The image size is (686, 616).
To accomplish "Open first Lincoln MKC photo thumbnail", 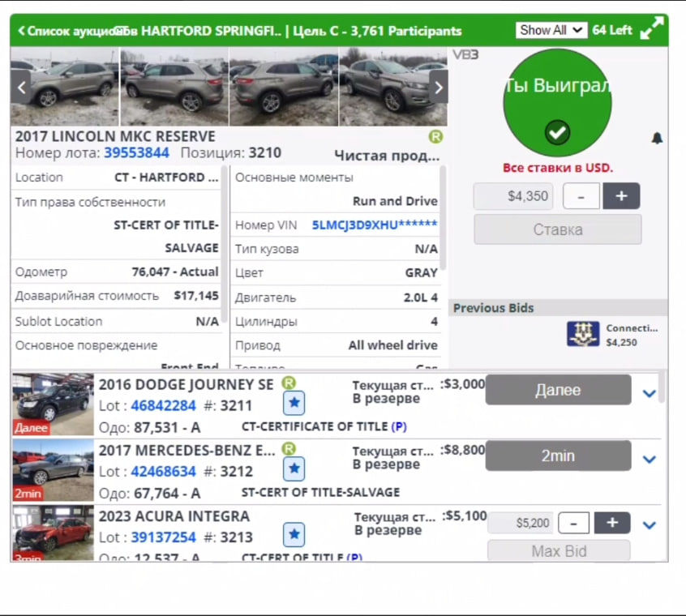I will (65, 87).
